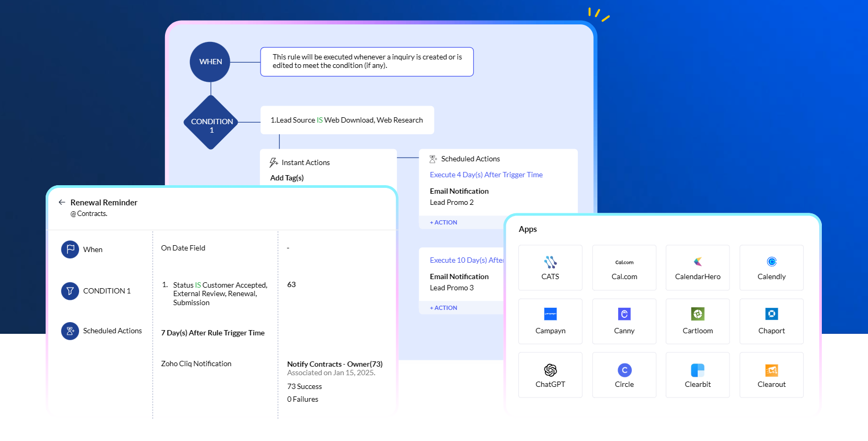Click the Lead Promo 2 text

pyautogui.click(x=452, y=202)
